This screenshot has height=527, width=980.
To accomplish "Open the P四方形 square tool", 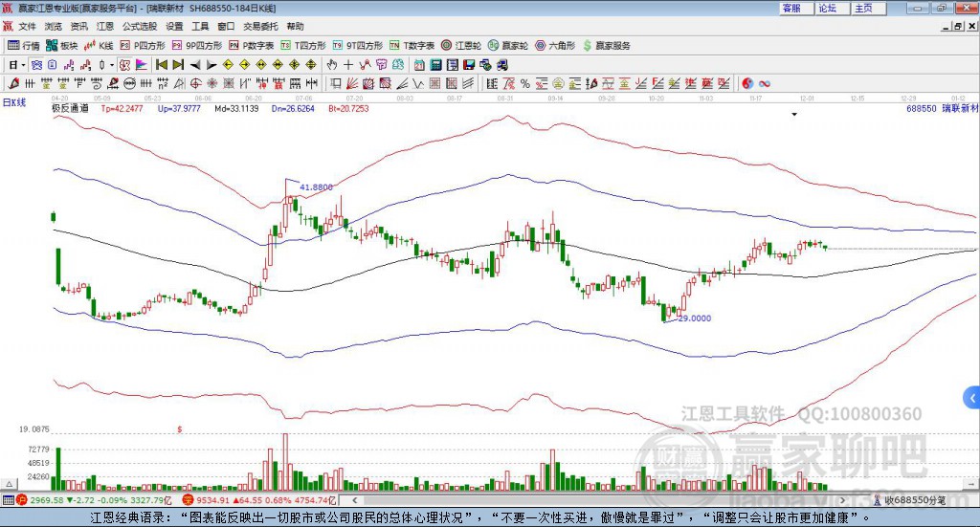I will (x=142, y=46).
